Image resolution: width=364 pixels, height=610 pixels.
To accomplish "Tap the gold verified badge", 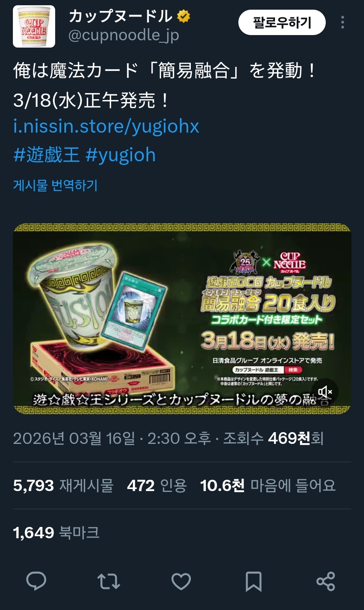I will (184, 17).
